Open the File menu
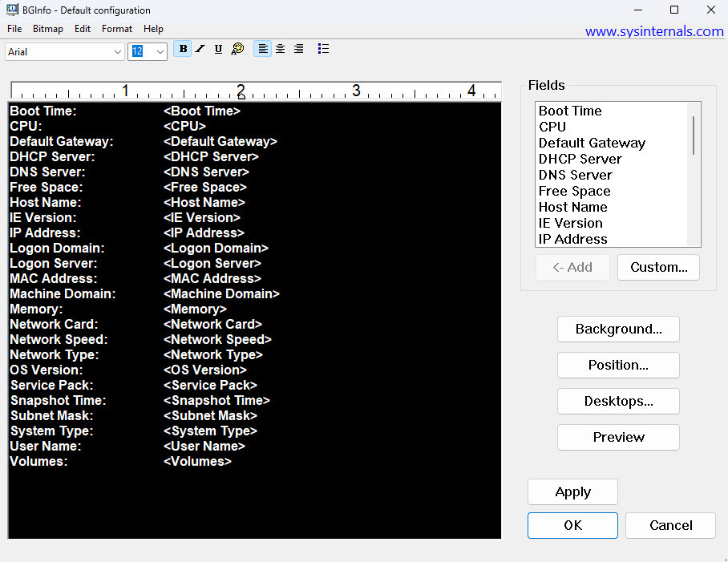The image size is (728, 562). (x=14, y=29)
